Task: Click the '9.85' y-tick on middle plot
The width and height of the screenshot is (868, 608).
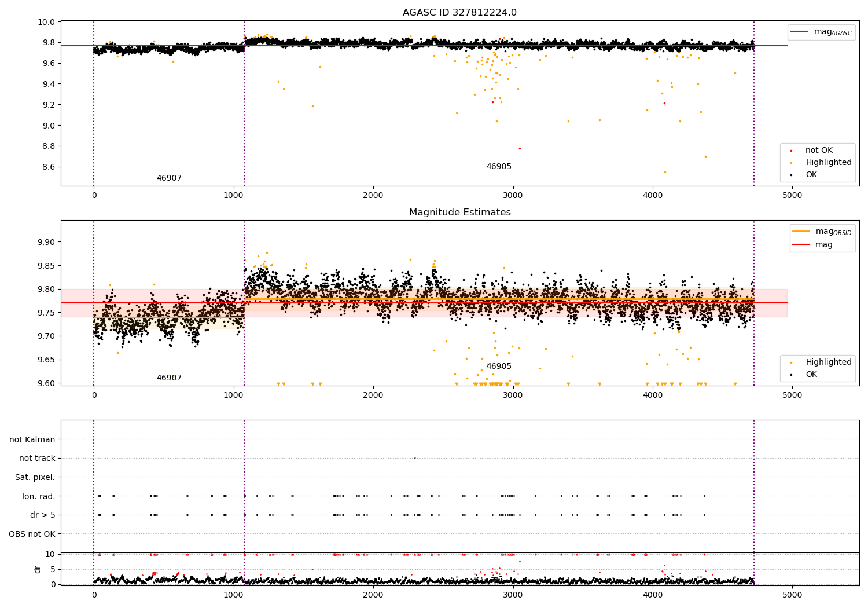Action: point(47,266)
